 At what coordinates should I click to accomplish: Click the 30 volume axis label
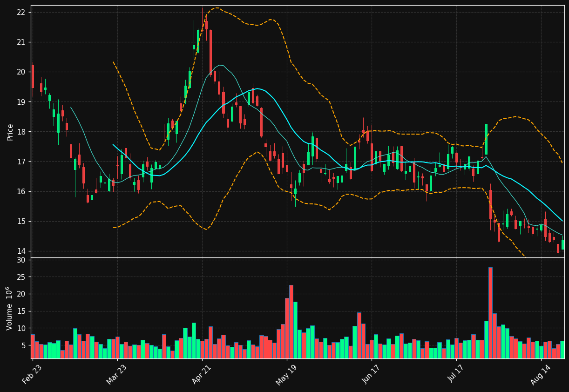(21, 260)
